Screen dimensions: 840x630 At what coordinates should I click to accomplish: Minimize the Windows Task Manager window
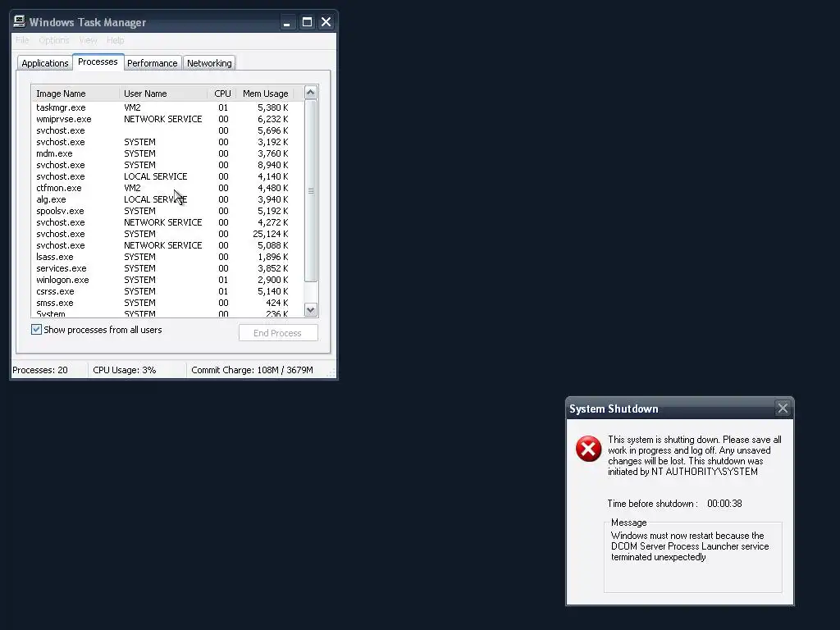click(287, 22)
